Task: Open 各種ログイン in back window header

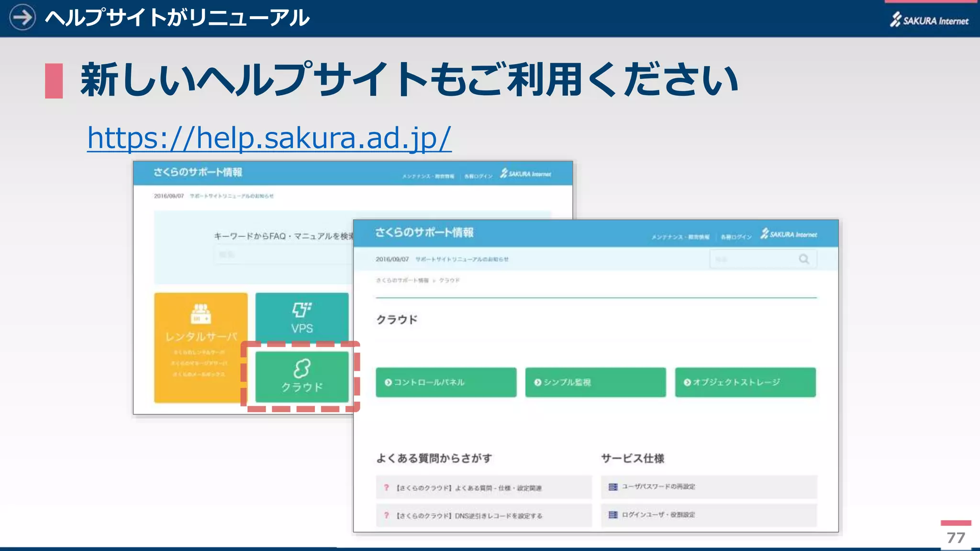Action: click(478, 176)
